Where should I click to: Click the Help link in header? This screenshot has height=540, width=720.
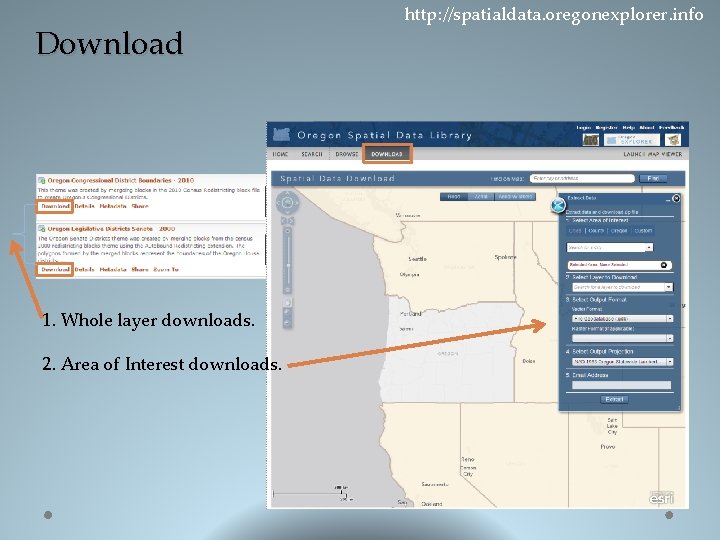(628, 127)
